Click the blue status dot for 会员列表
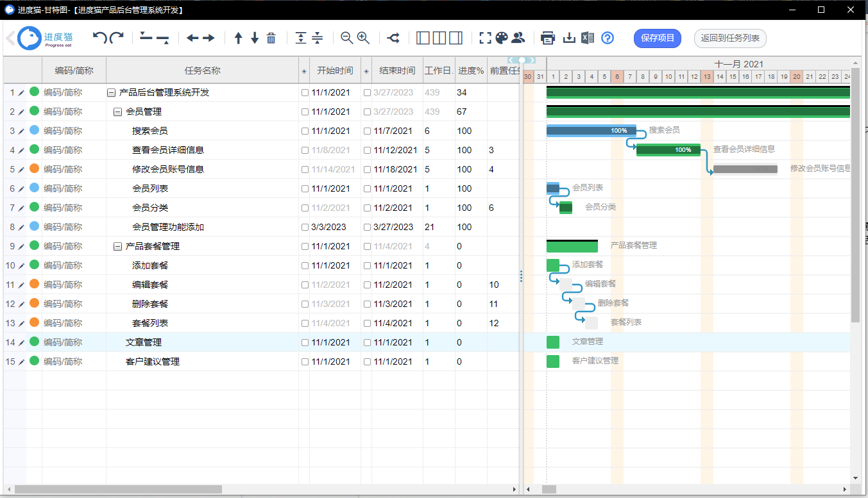868x498 pixels. (34, 188)
